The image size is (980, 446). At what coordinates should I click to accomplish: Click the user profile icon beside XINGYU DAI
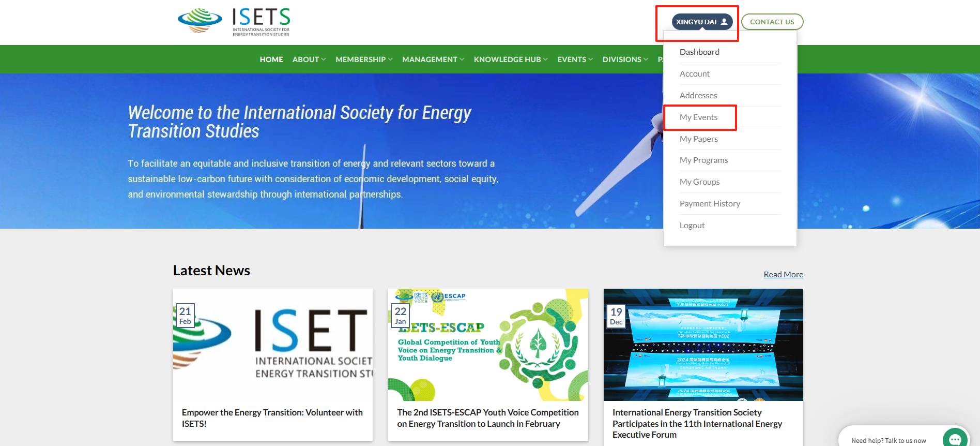coord(724,22)
